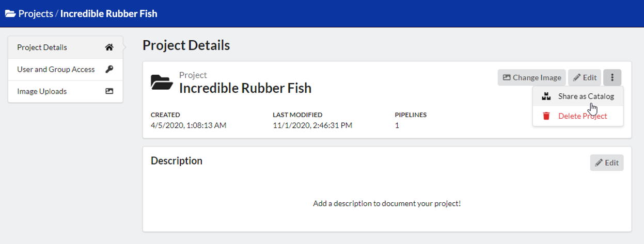Edit the project Description
644x244 pixels.
[607, 162]
